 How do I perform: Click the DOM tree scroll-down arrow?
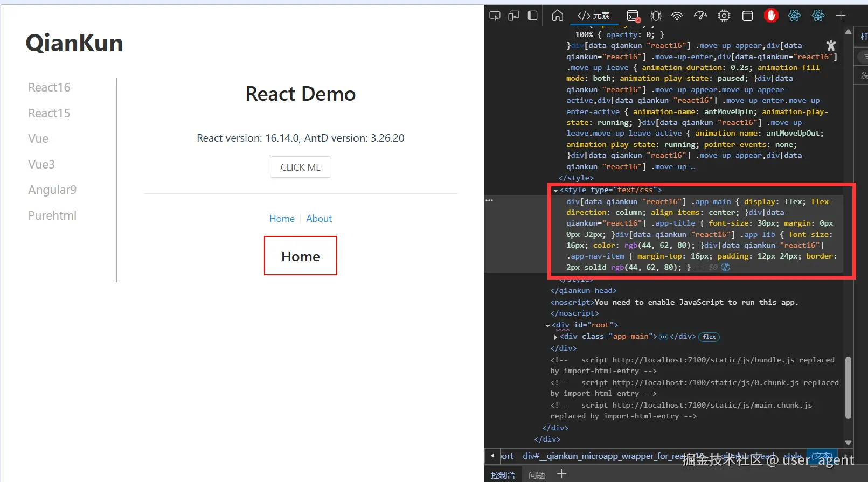pyautogui.click(x=848, y=442)
